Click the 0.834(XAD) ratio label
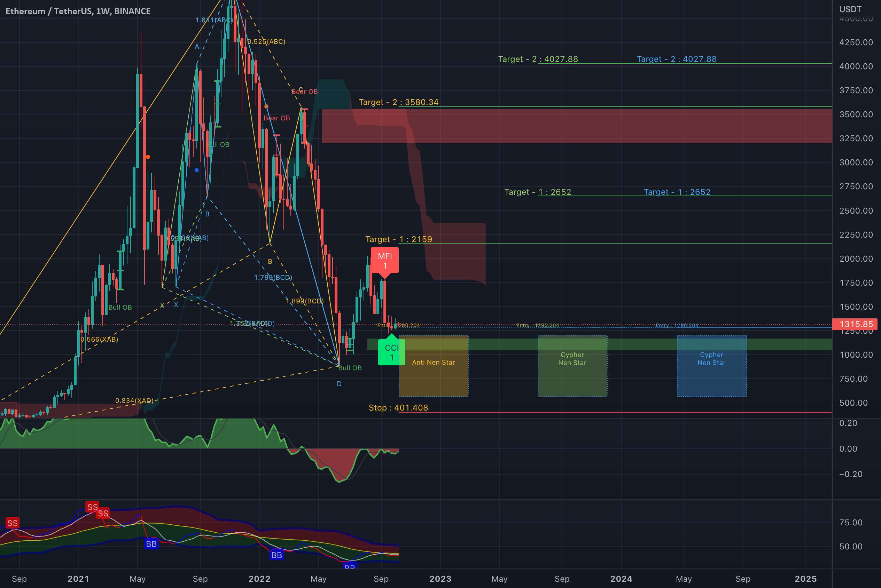Image resolution: width=881 pixels, height=588 pixels. point(134,400)
